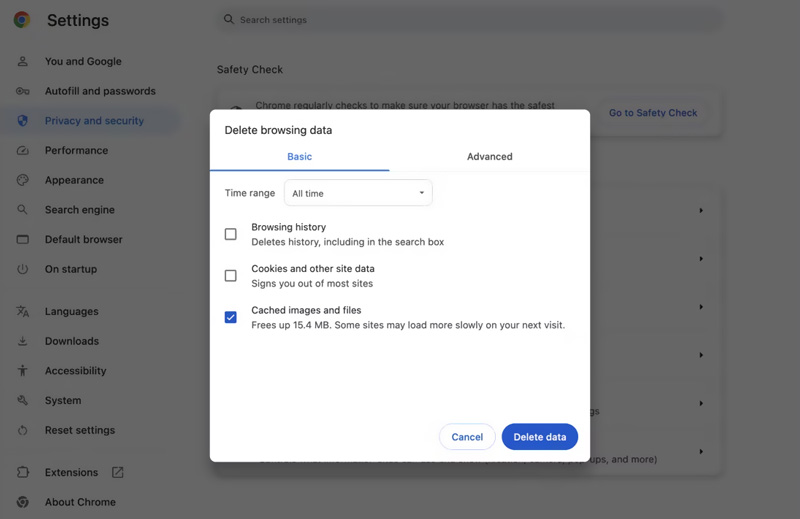This screenshot has width=800, height=519.
Task: Open Autofill and passwords section
Action: 100,91
